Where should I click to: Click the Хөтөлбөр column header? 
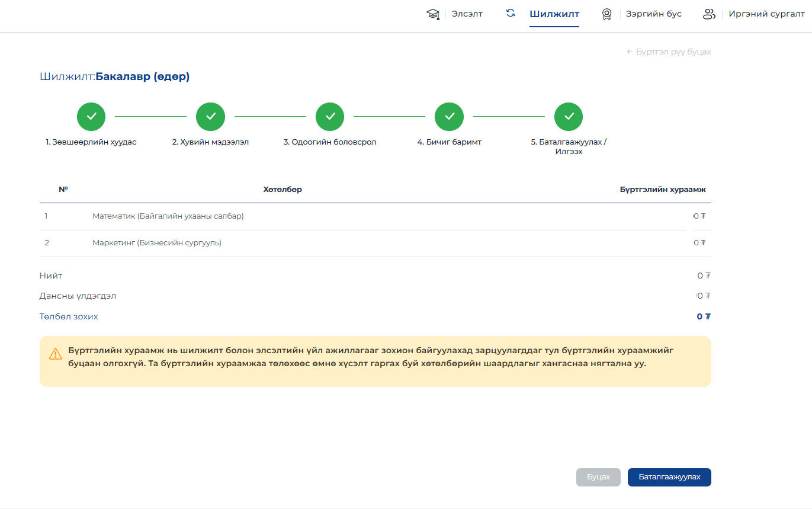[x=283, y=190]
